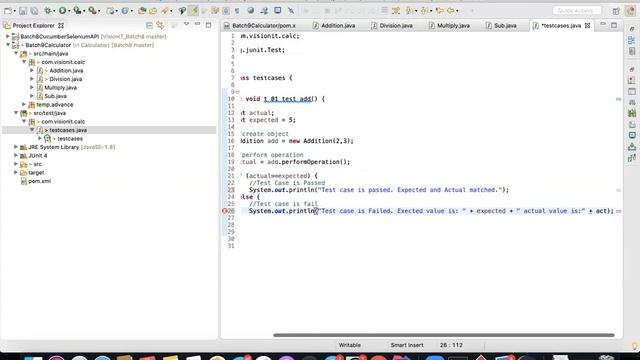
Task: Expand the Addition.java tree node
Action: [x=32, y=71]
